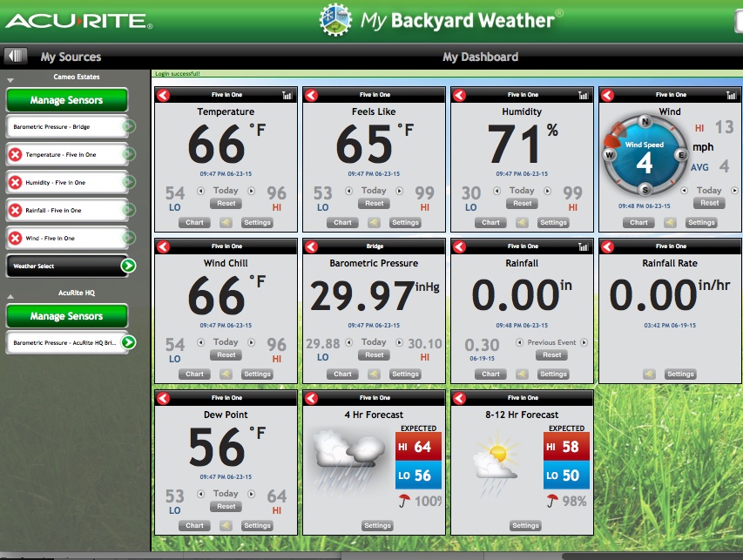
Task: Add AcuRite HQ Barometric Pressure sensor
Action: [128, 342]
